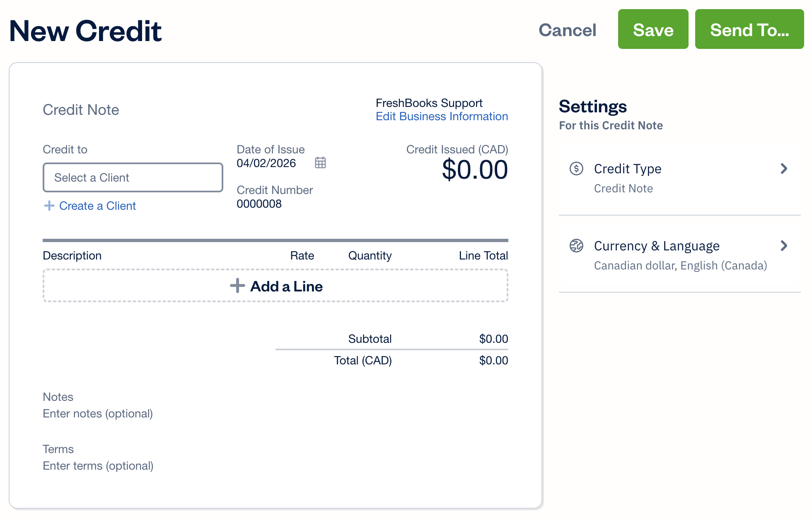Click the dollar icon next to Credit Type
The image size is (812, 519).
point(576,168)
